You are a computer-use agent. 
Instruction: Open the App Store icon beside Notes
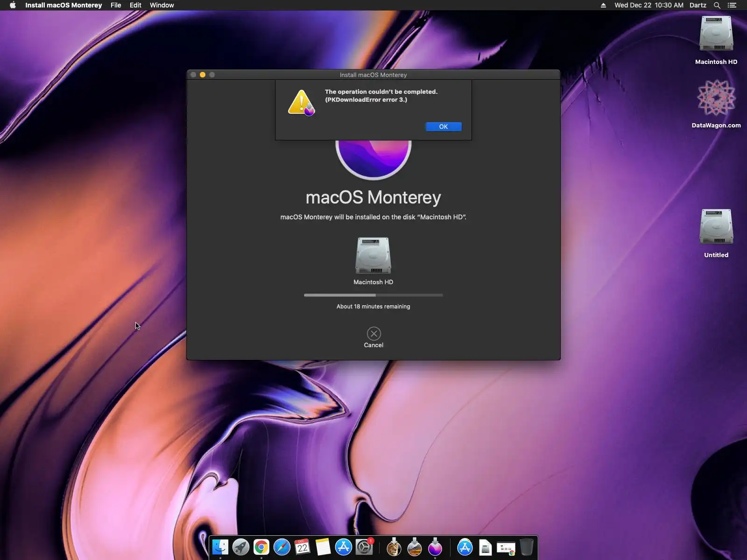tap(344, 547)
